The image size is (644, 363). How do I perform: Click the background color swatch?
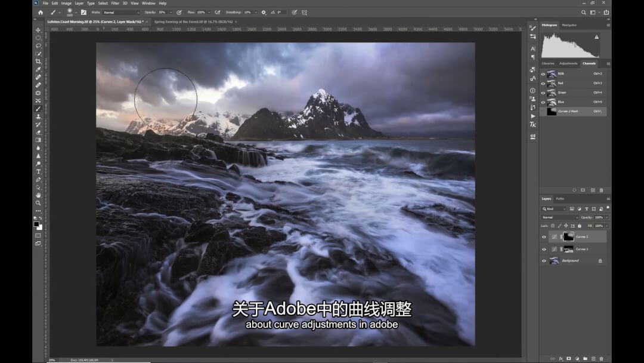point(41,227)
